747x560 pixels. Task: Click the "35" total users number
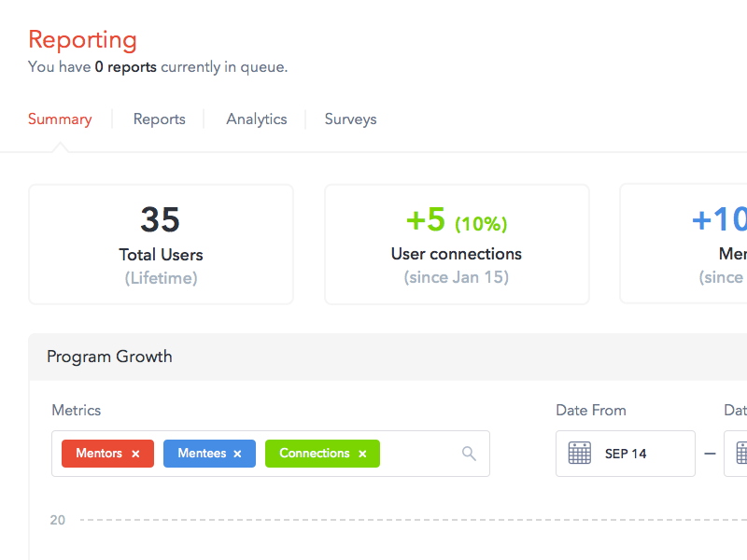pyautogui.click(x=160, y=220)
